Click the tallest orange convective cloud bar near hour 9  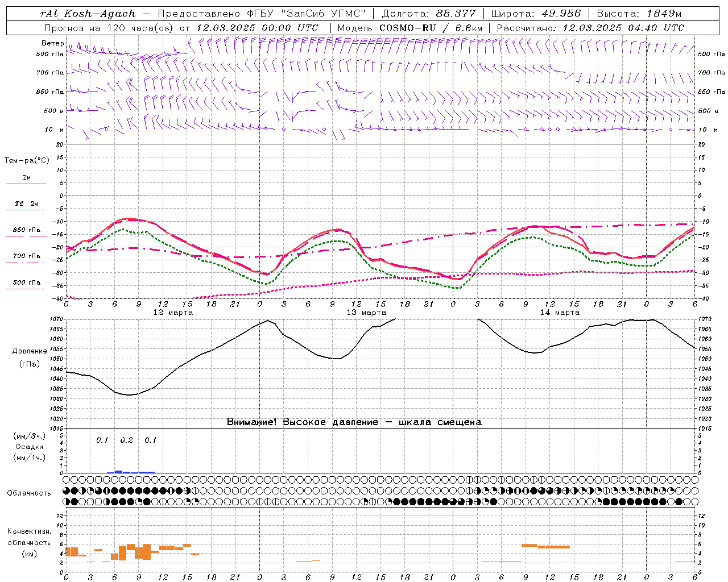(x=147, y=552)
